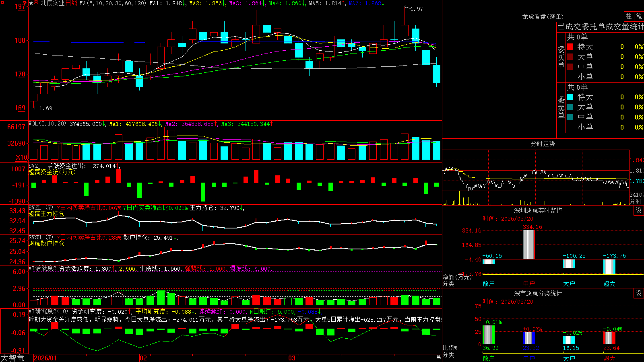Click the 超赢主力持仓 yellow label

pyautogui.click(x=46, y=214)
